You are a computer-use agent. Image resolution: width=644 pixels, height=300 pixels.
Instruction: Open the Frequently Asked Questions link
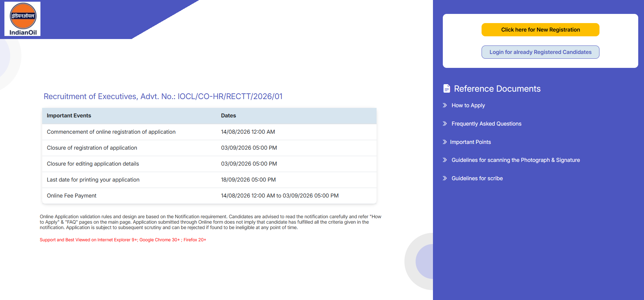coord(486,124)
